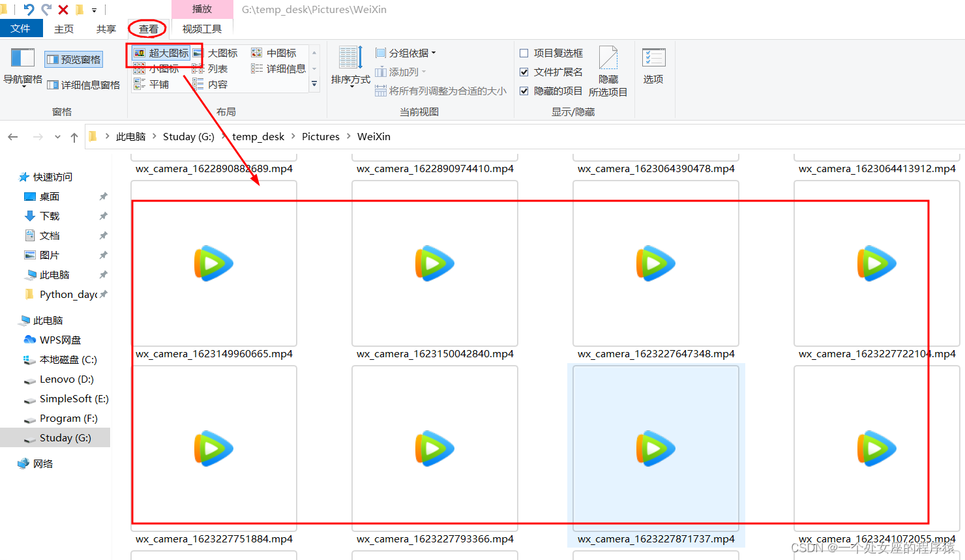
Task: Open the 导航窗格 dropdown
Action: tap(23, 68)
